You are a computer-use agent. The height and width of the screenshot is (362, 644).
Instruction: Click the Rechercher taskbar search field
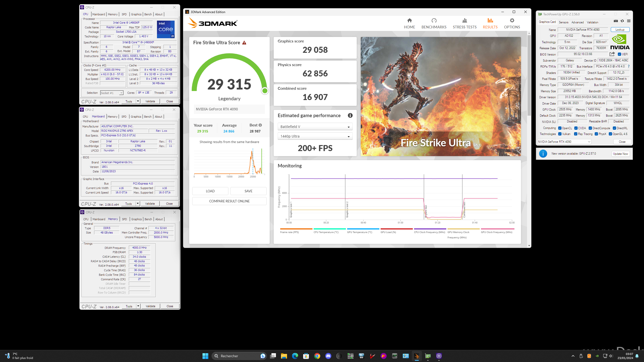click(239, 356)
